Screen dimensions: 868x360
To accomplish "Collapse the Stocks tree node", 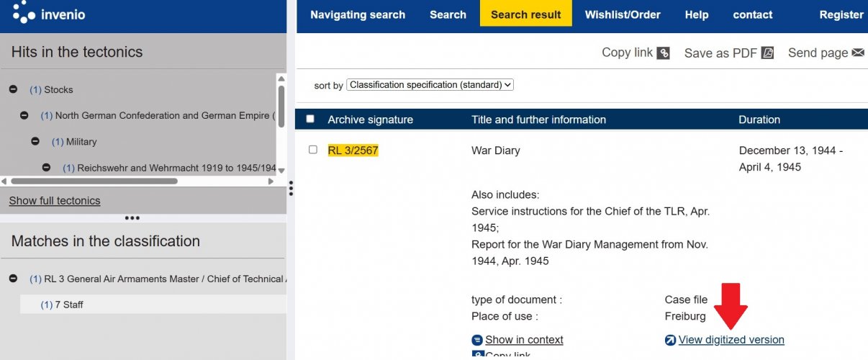I will coord(13,89).
